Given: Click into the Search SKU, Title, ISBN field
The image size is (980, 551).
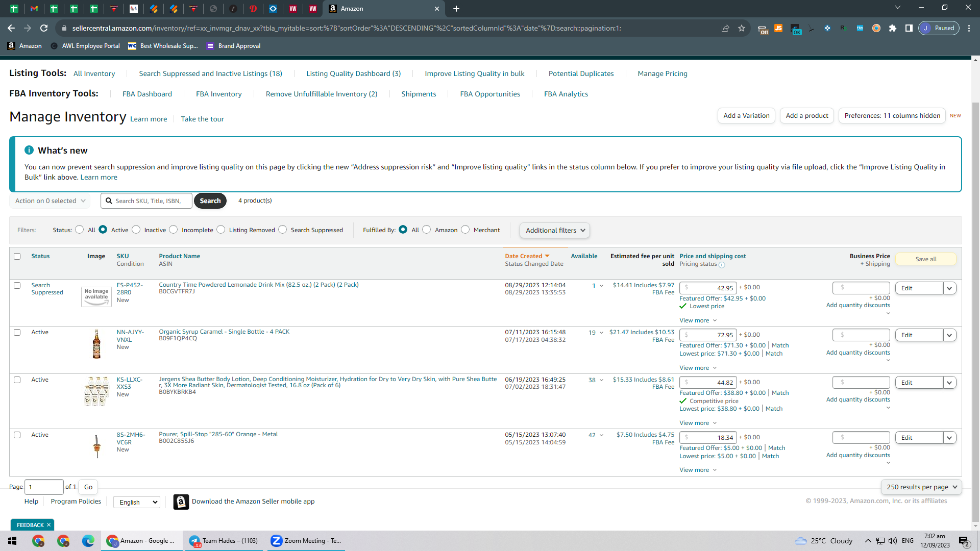Looking at the screenshot, I should click(146, 201).
